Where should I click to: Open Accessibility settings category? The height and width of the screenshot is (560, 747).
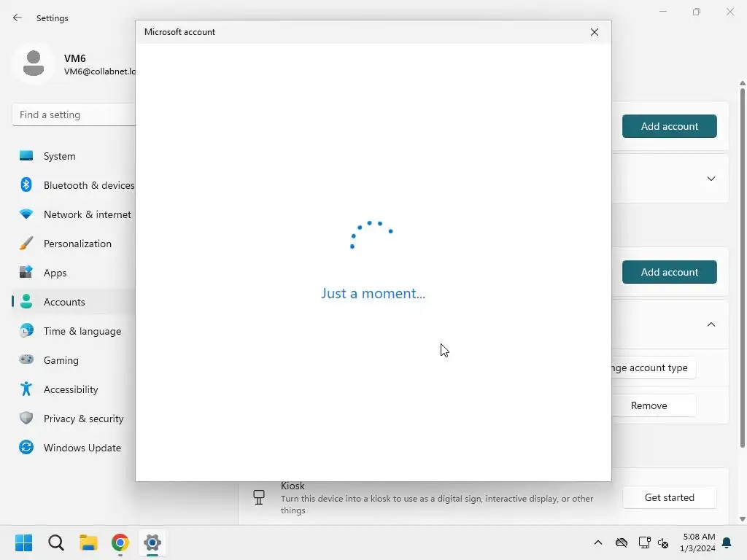click(x=74, y=389)
